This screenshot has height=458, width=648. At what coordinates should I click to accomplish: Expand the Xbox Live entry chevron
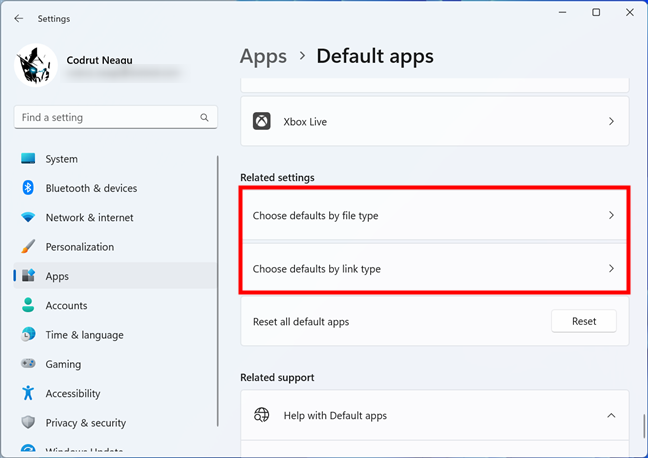coord(611,122)
